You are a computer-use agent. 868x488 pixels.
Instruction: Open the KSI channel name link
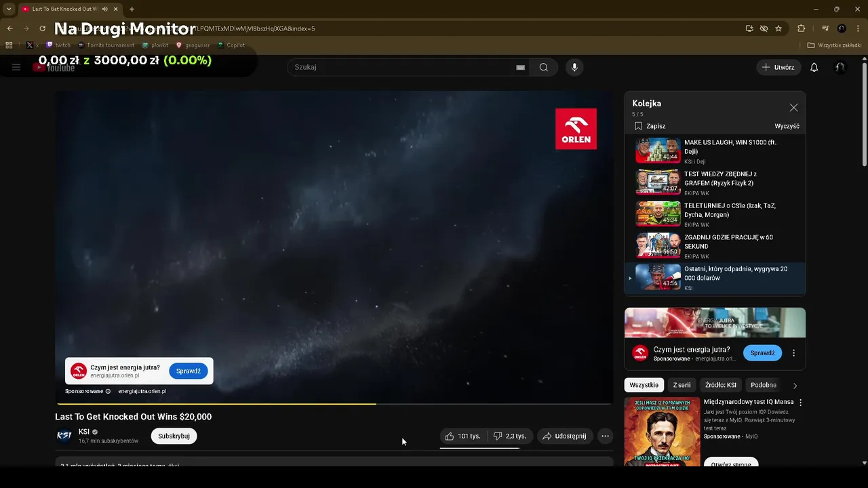click(84, 432)
